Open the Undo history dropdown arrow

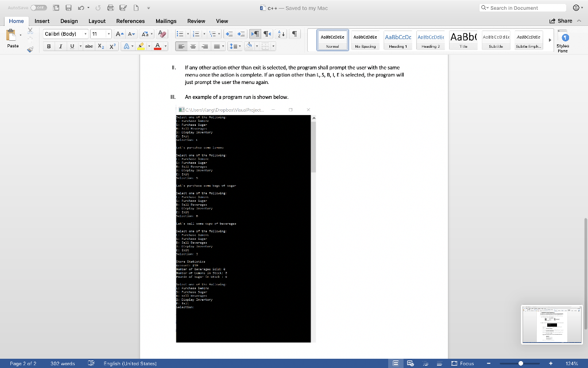coord(88,7)
